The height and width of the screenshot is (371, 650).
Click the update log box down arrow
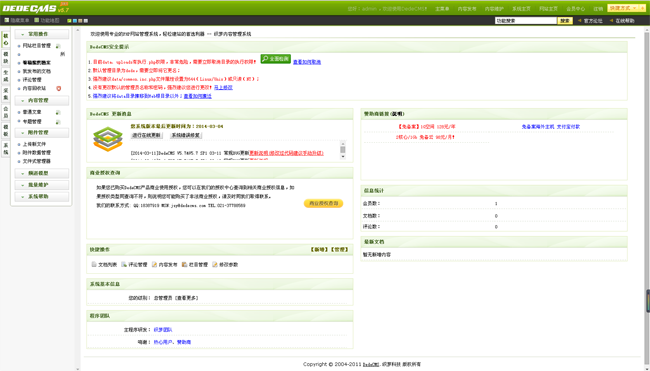(x=343, y=157)
